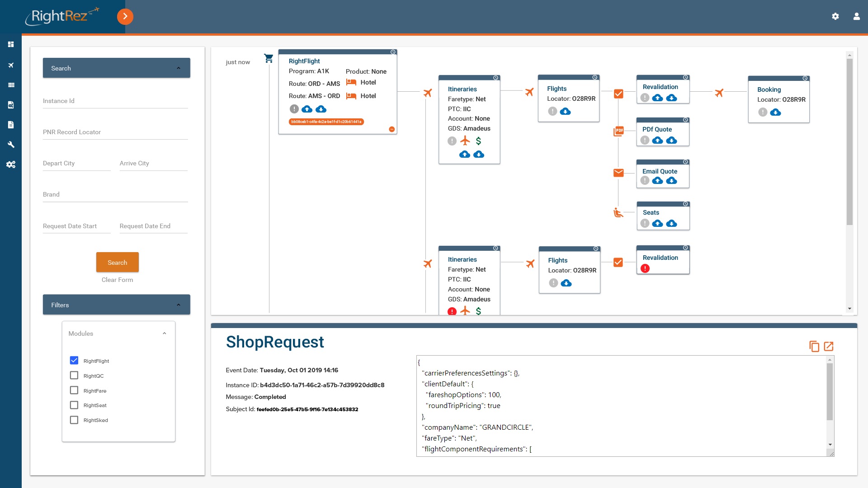Click download cloud icon in Email Quote card
This screenshot has height=488, width=868.
click(x=672, y=180)
